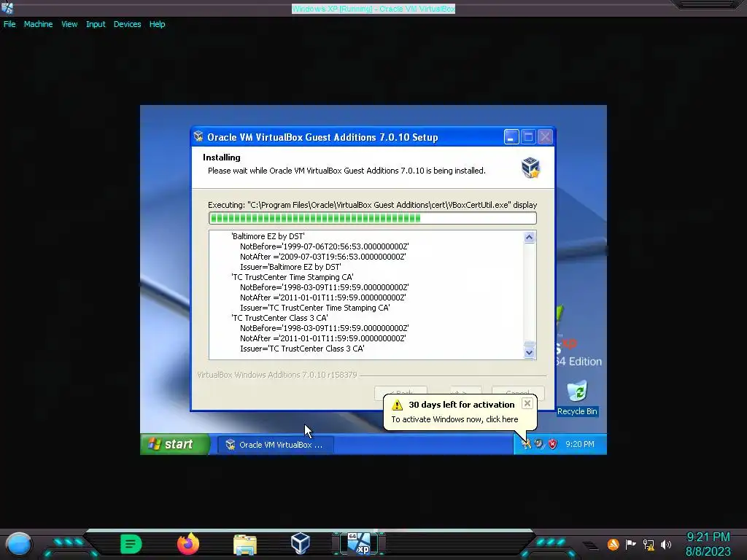Viewport: 747px width, 560px height.
Task: Select log line Issuer='TC TrustCenter Class 3 CA'
Action: click(x=302, y=349)
